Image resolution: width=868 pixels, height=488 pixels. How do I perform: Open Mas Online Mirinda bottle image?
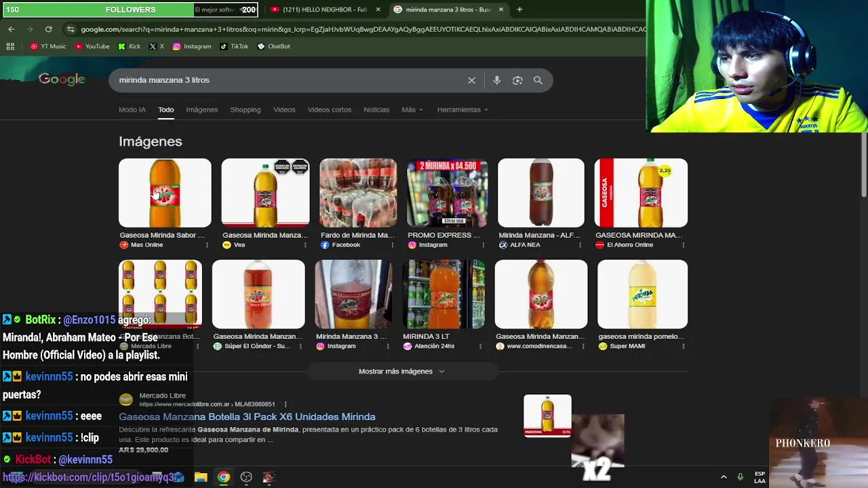tap(165, 192)
